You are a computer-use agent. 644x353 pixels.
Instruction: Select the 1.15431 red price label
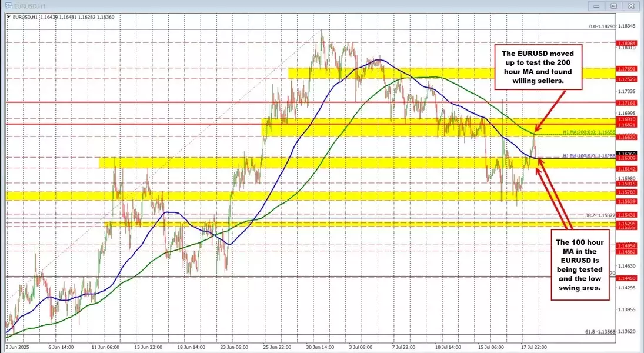(x=627, y=215)
